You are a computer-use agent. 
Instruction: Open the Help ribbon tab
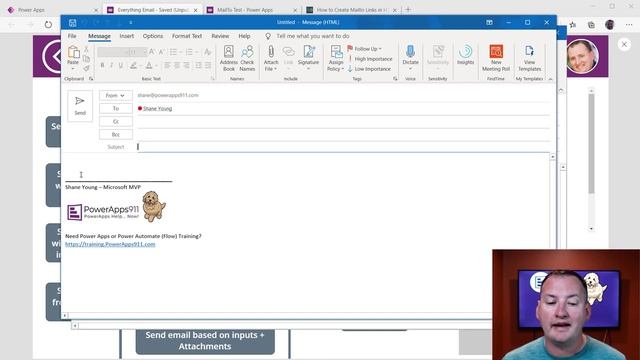tap(244, 36)
